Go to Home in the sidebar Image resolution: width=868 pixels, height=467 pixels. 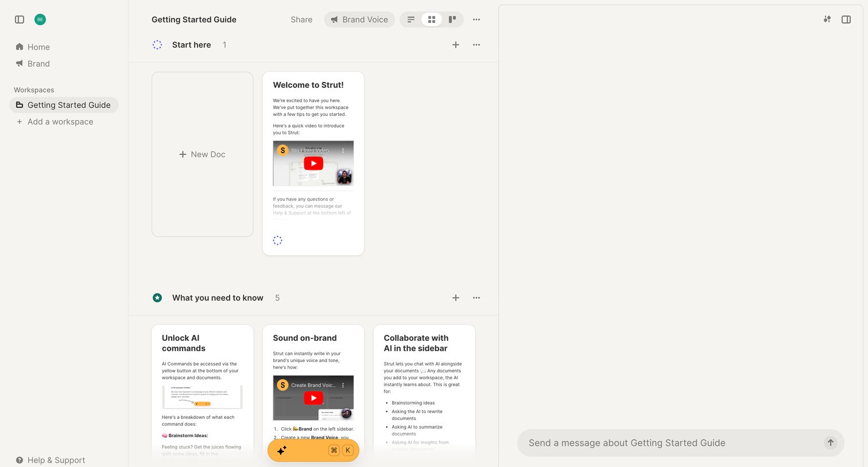coord(33,47)
